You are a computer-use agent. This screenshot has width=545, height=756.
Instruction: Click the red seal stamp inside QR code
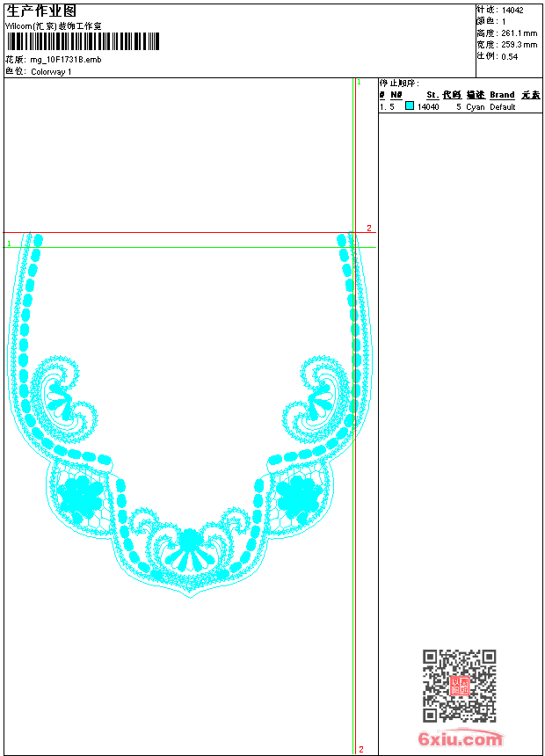(x=459, y=685)
